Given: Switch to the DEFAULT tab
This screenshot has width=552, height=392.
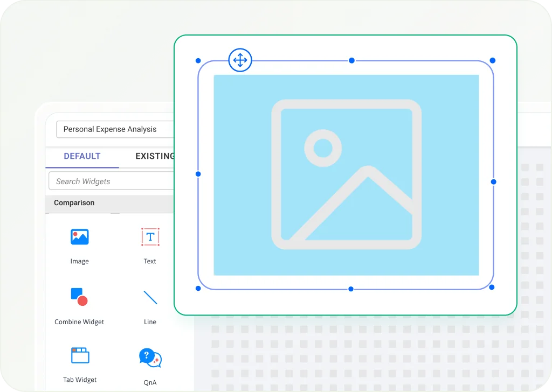Looking at the screenshot, I should point(82,156).
